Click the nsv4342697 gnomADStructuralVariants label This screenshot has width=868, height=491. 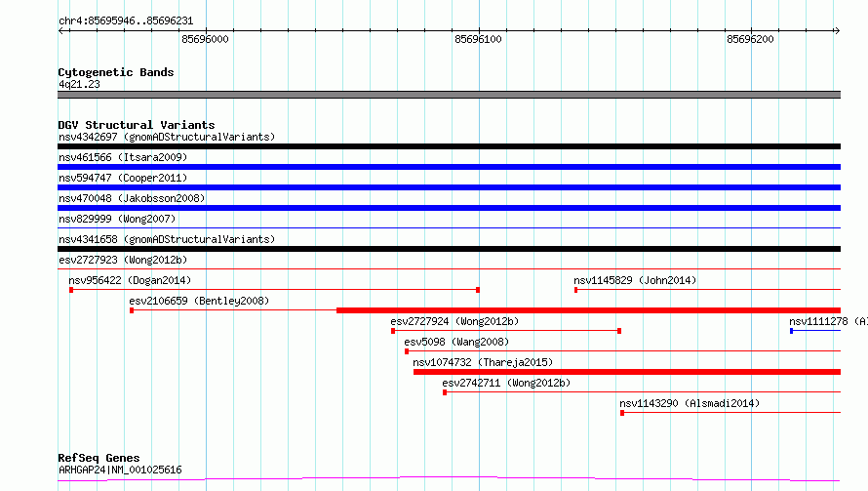tap(167, 137)
